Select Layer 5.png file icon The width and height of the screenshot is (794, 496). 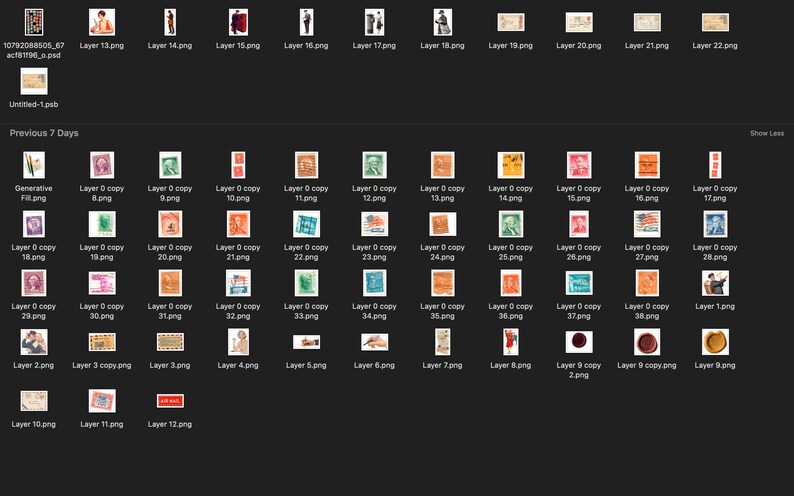pyautogui.click(x=306, y=342)
